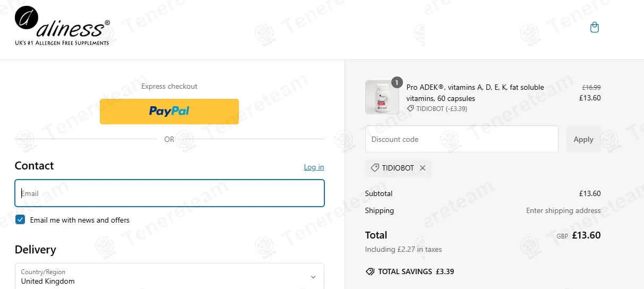Image resolution: width=644 pixels, height=289 pixels.
Task: Click the crossed-out £16.99 original price
Action: (591, 87)
